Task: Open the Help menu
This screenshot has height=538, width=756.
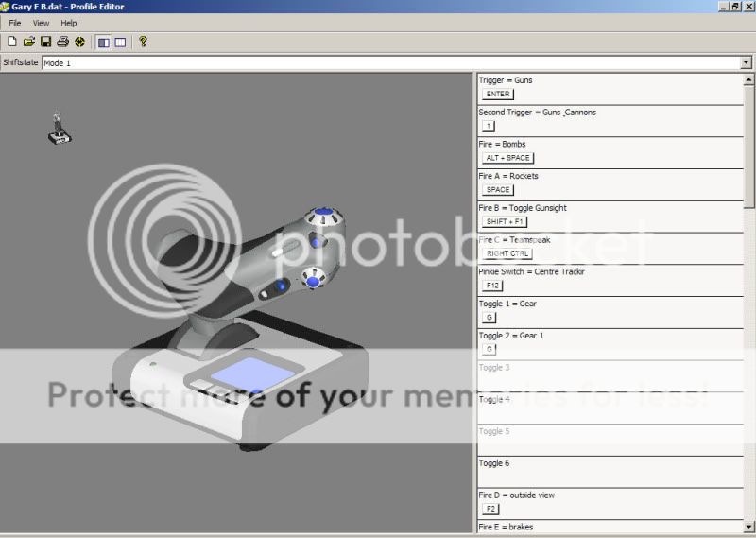Action: [x=68, y=23]
